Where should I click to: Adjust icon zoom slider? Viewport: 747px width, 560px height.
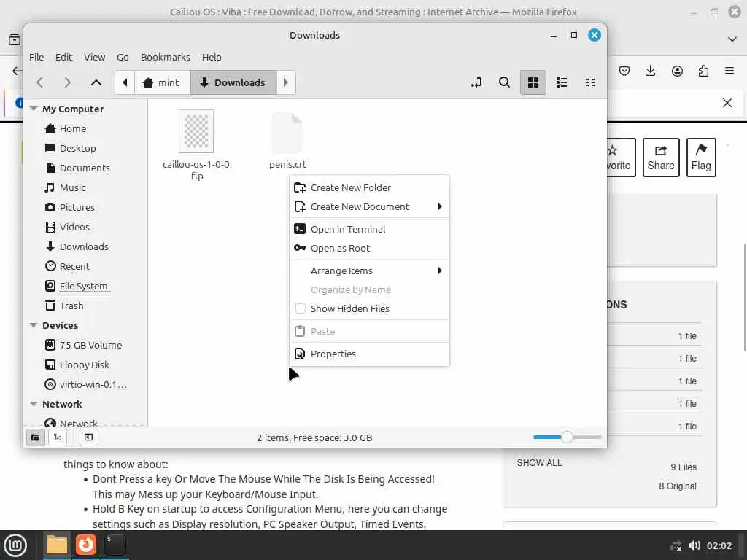coord(566,437)
